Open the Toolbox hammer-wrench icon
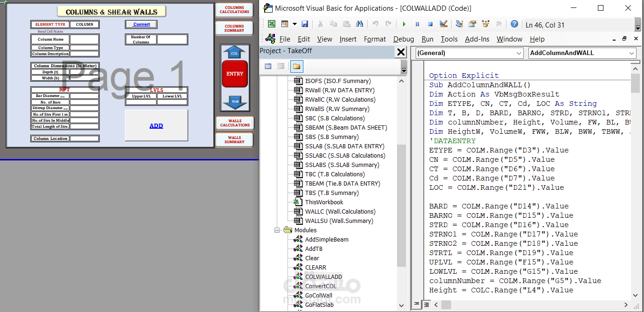Screen dimensions: 644x312 499,24
